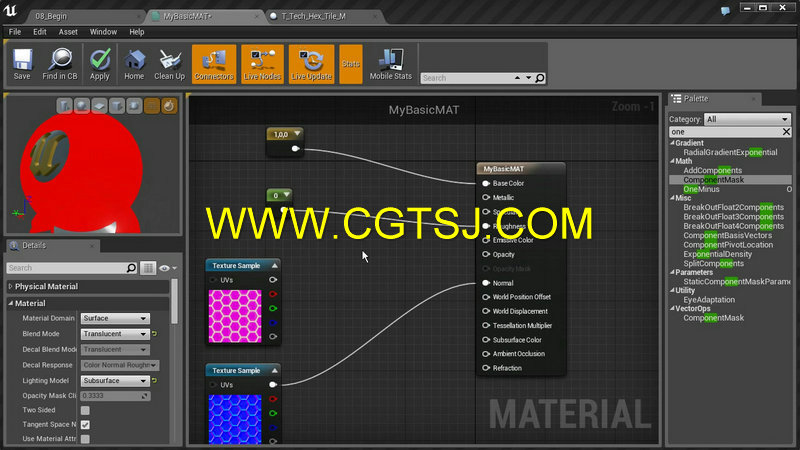This screenshot has width=800, height=450.
Task: Click the Details panel tab
Action: click(51, 245)
